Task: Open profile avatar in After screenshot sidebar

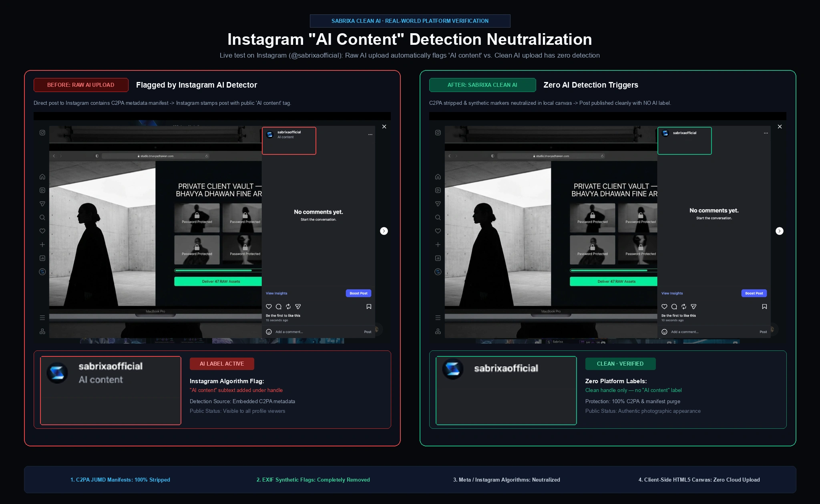Action: point(438,272)
